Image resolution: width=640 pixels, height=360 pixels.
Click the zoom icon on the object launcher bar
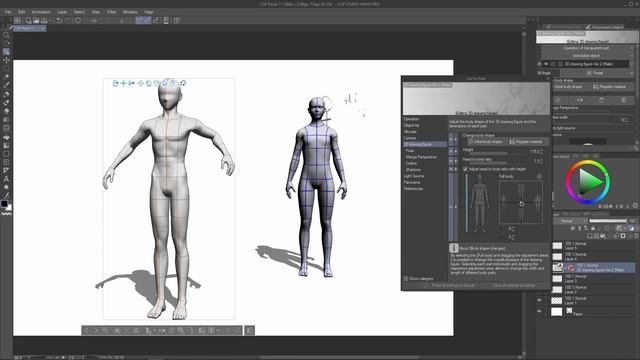point(105,330)
